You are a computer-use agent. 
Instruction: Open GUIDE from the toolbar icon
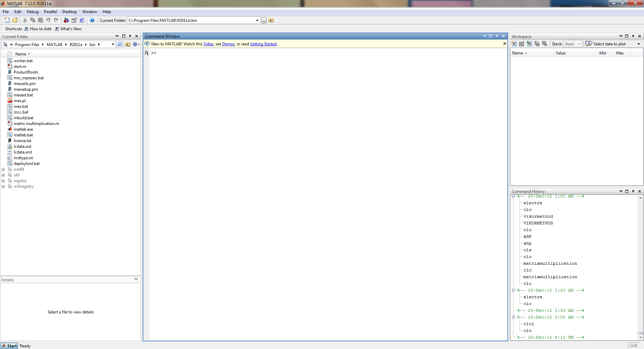click(74, 20)
